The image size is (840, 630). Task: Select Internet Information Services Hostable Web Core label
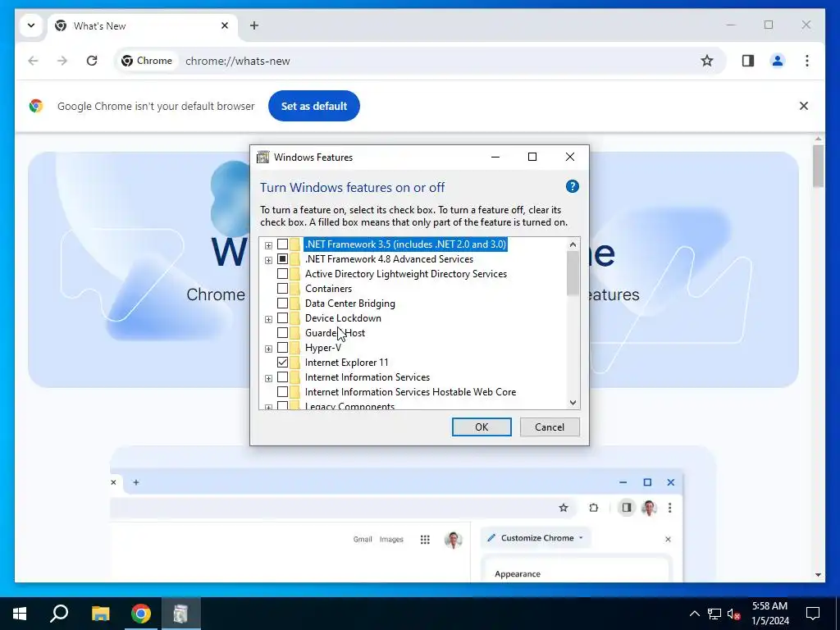click(x=410, y=392)
